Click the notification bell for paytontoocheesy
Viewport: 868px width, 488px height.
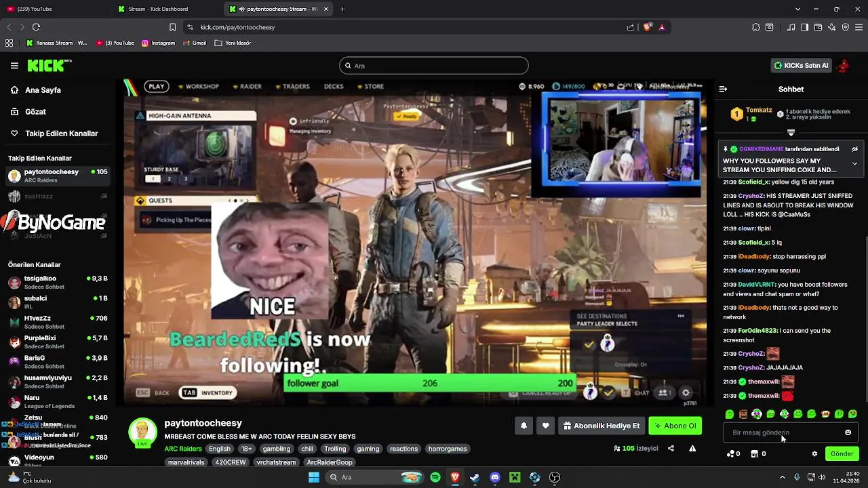click(524, 426)
